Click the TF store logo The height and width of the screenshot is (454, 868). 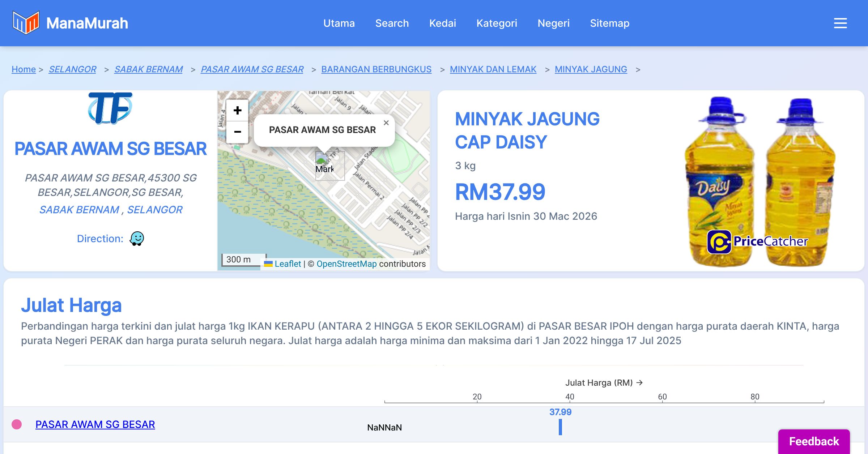click(x=110, y=108)
